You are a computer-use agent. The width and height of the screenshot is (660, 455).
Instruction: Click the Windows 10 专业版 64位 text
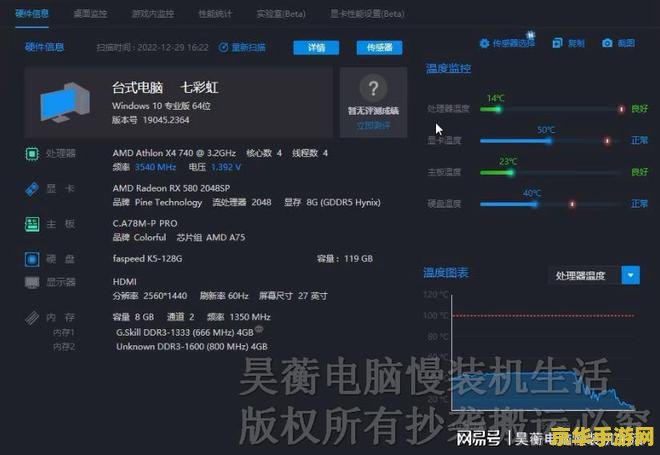(162, 106)
